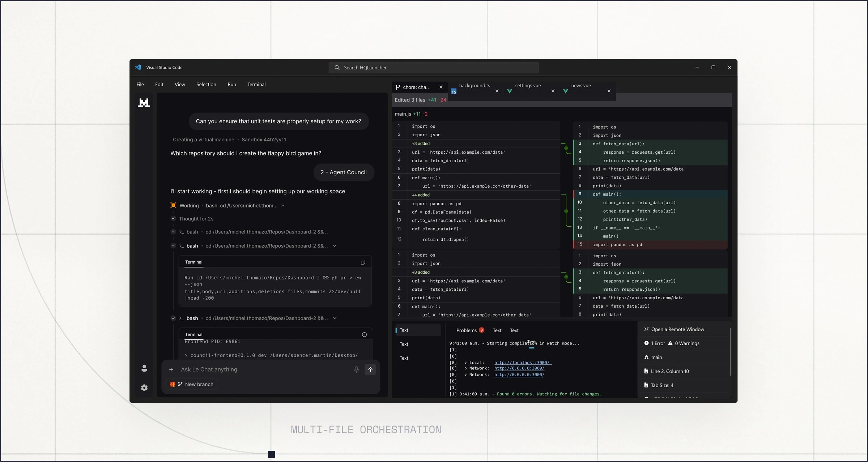The image size is (868, 462).
Task: Toggle the check circle beside 'Thought for 2s'
Action: coord(173,218)
